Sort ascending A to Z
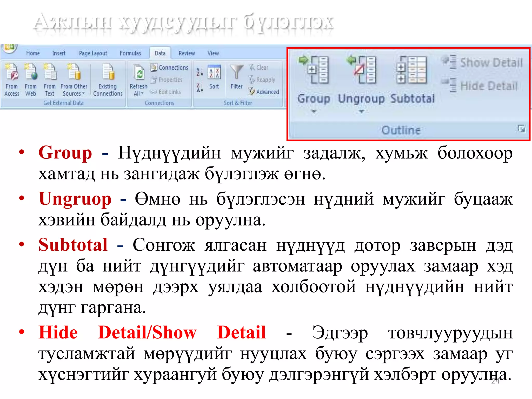532x399 pixels. 199,72
